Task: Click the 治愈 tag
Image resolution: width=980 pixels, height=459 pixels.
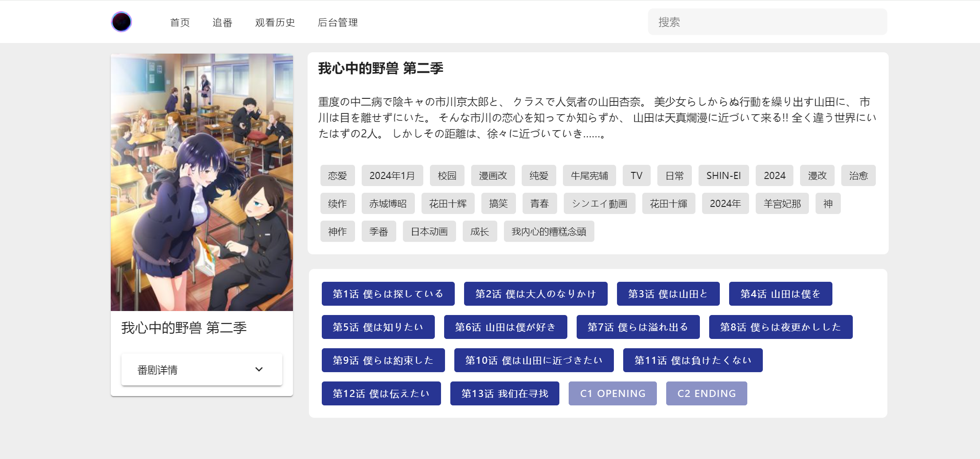Action: [x=859, y=175]
